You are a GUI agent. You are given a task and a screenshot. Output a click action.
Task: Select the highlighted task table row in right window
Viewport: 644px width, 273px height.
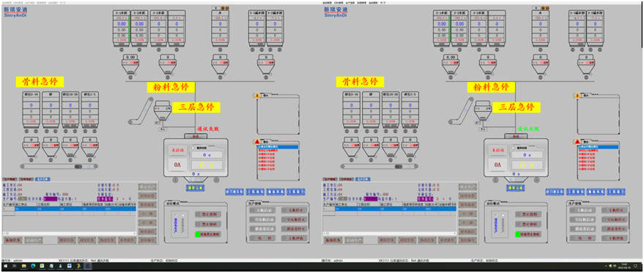click(x=389, y=209)
